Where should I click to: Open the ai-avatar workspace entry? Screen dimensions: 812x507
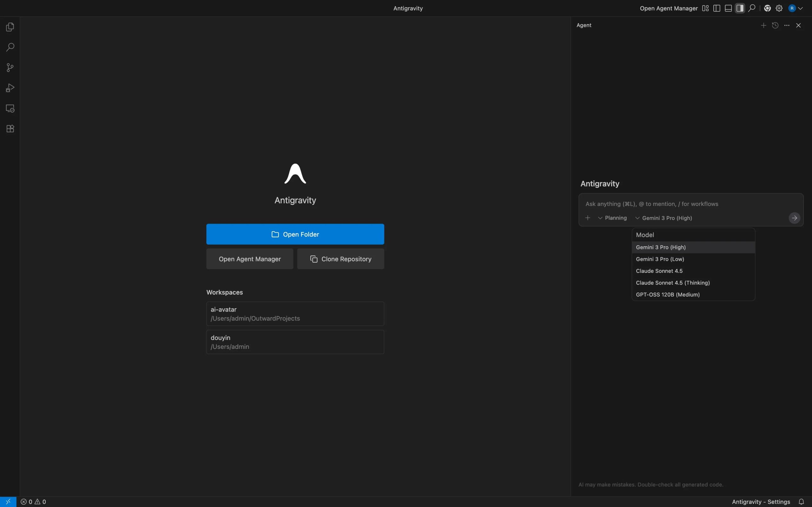pos(295,313)
